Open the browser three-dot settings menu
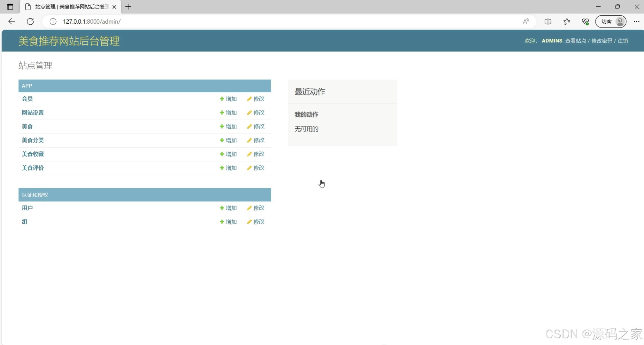This screenshot has width=644, height=345. [x=636, y=21]
